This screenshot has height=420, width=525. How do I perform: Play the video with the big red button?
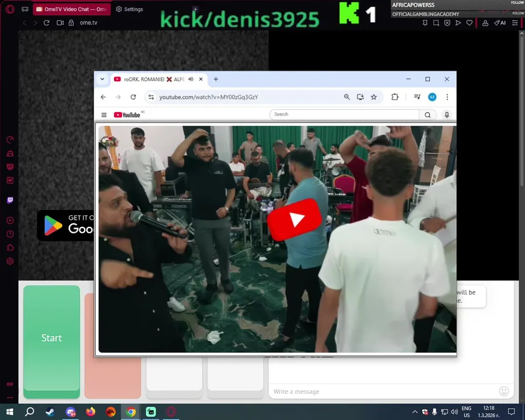pos(295,219)
